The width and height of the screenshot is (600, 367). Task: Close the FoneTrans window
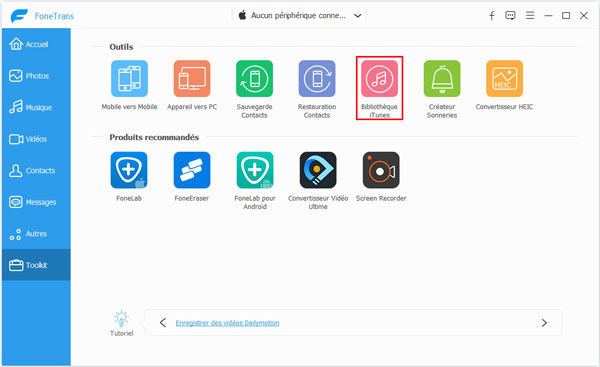pyautogui.click(x=584, y=16)
